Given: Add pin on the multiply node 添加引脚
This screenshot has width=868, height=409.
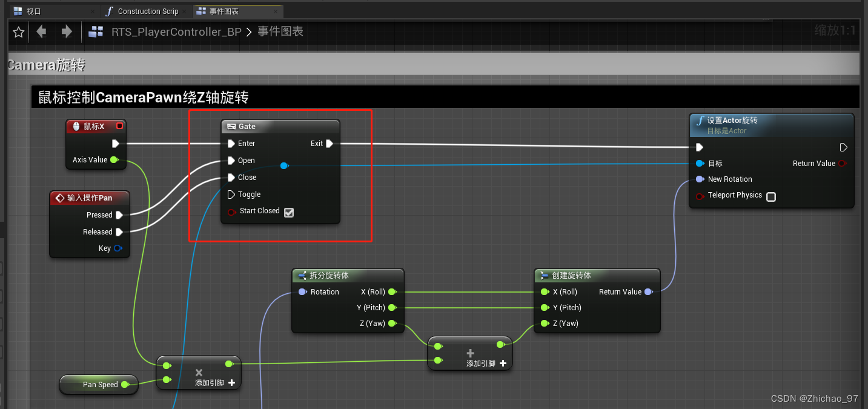Looking at the screenshot, I should pos(215,383).
